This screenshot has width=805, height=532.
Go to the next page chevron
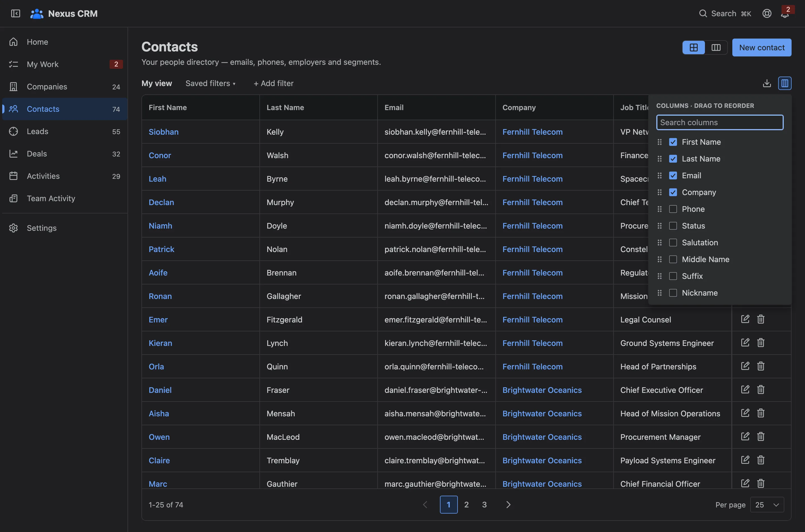point(508,505)
